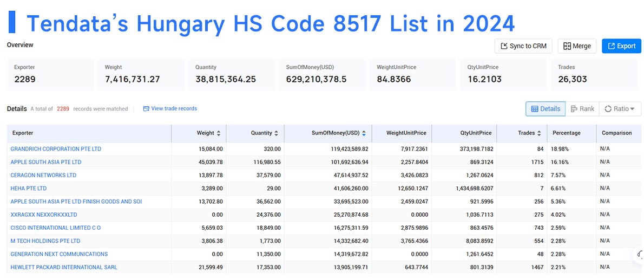This screenshot has height=278, width=644.
Task: Open XXRAGXX NEXXORKXXLTD exporter link
Action: pos(44,215)
